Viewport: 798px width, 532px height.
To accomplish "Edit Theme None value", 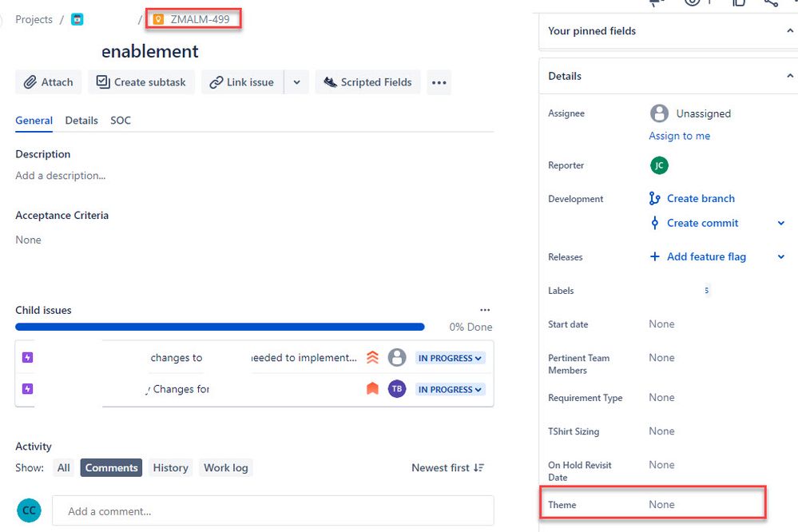I will [661, 505].
